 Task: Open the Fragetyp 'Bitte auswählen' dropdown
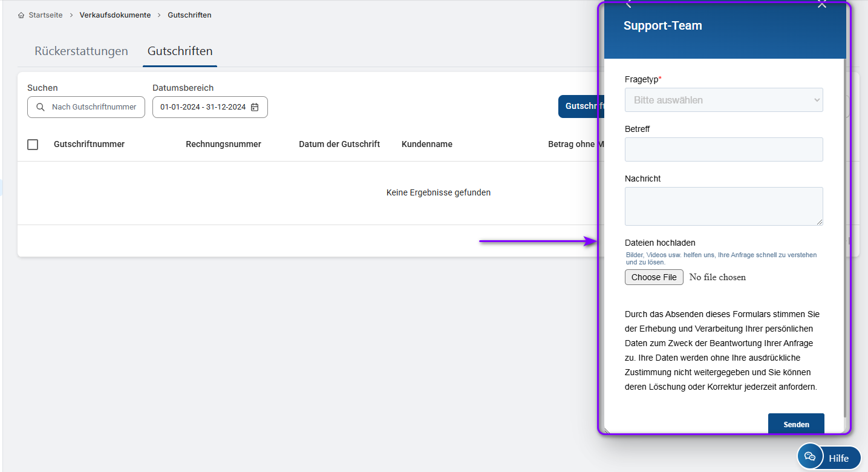(x=723, y=100)
